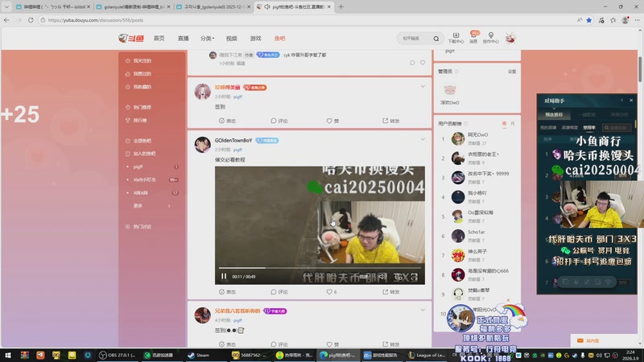Screen dimensions: 644x362
Task: Switch to OBS 27.0.1 in the taskbar
Action: (118, 355)
